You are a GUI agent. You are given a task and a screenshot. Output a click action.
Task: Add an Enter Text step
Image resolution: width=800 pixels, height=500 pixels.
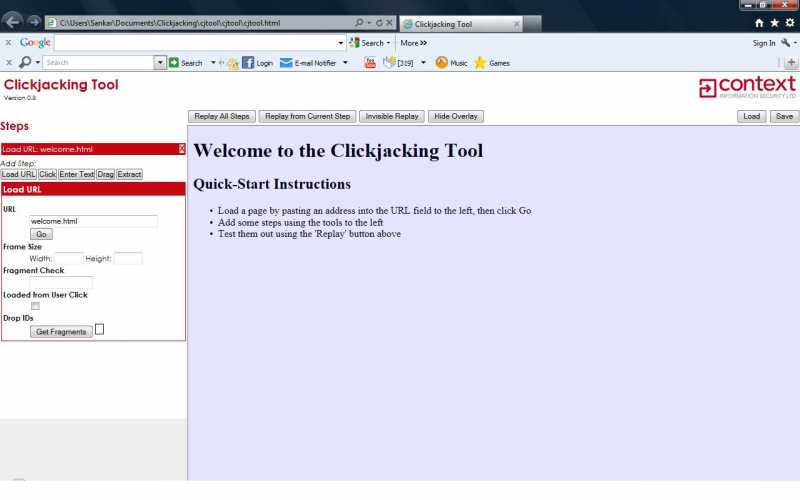pos(77,174)
